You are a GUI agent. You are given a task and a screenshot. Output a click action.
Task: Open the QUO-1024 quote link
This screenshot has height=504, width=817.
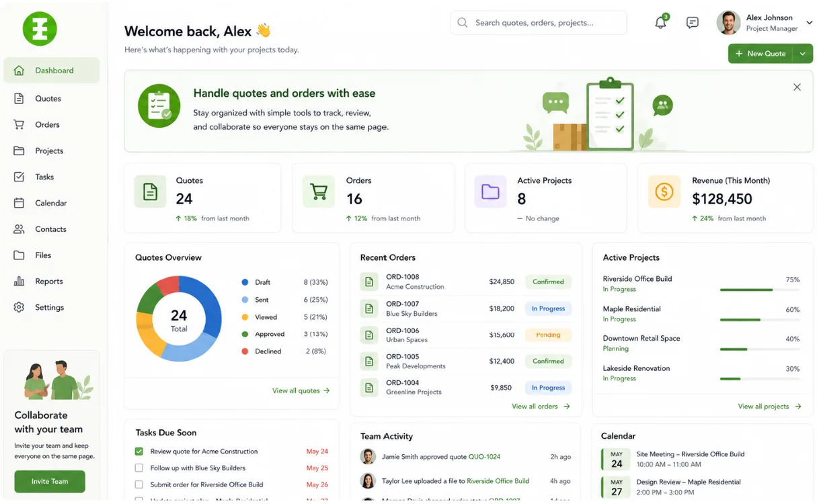pos(484,457)
